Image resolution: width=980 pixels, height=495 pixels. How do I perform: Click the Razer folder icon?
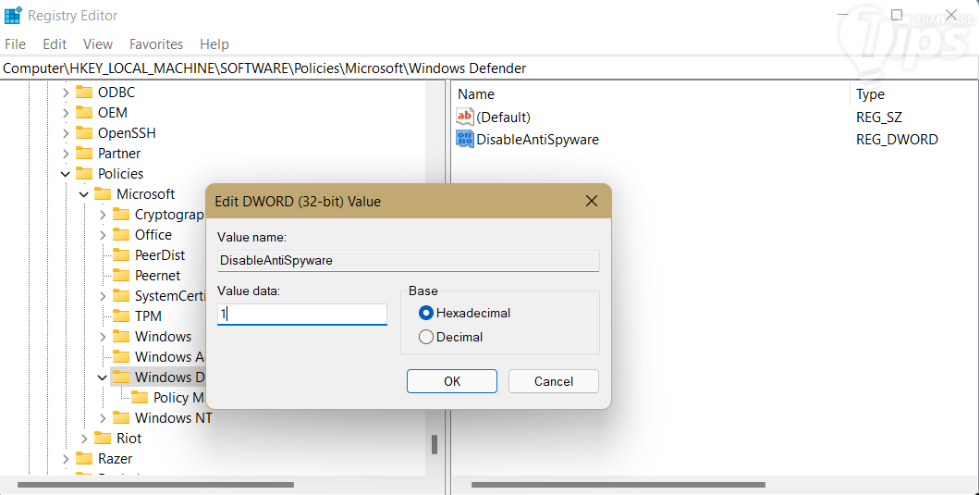pyautogui.click(x=84, y=458)
